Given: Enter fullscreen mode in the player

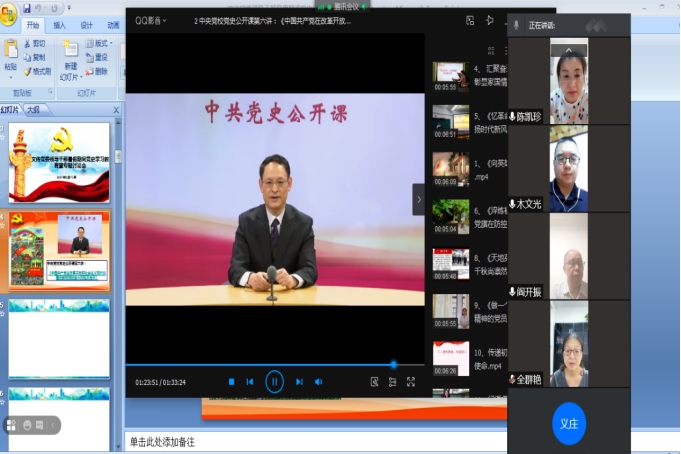Looking at the screenshot, I should pyautogui.click(x=411, y=381).
